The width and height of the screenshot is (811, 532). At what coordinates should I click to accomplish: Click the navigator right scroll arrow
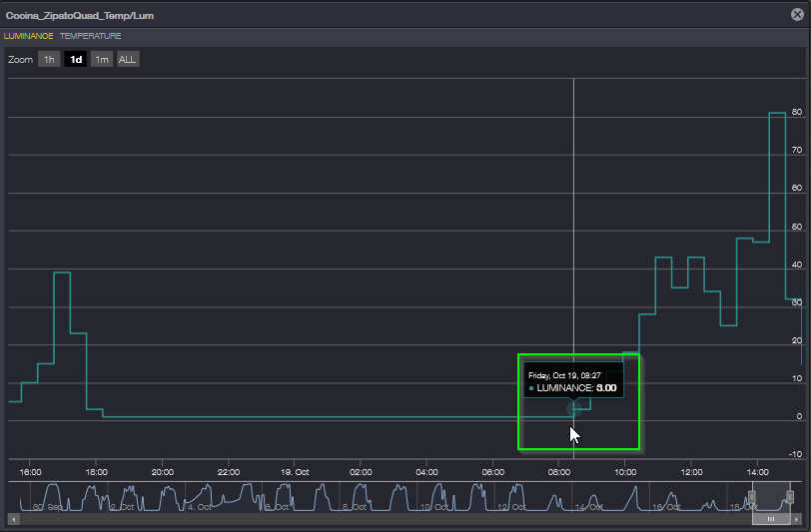(796, 519)
